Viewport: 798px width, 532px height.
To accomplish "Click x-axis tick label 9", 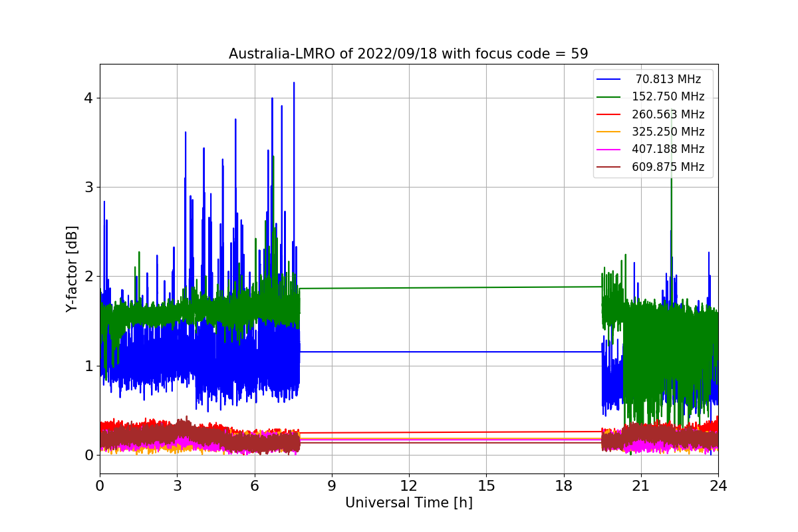I will coord(331,485).
